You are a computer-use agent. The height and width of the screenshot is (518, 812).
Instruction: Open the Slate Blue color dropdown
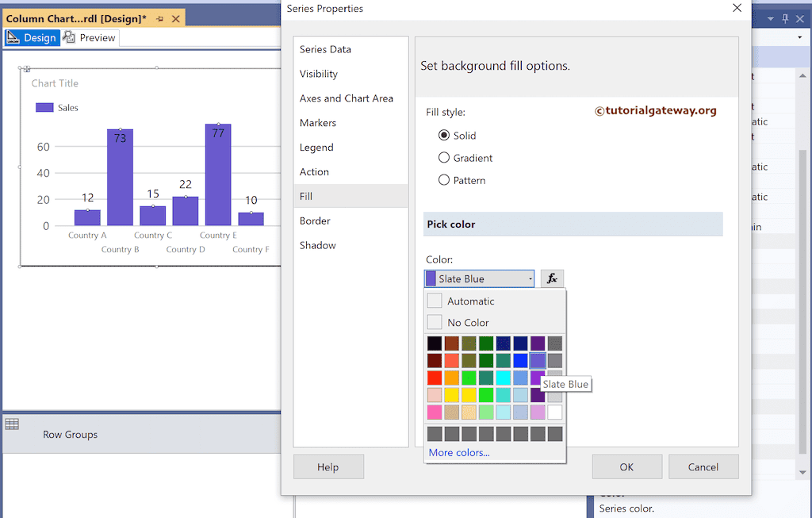(479, 278)
